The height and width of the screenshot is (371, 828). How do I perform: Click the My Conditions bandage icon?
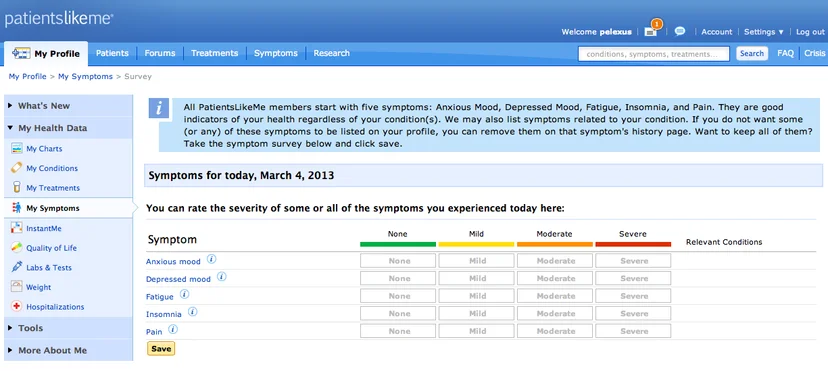(16, 168)
